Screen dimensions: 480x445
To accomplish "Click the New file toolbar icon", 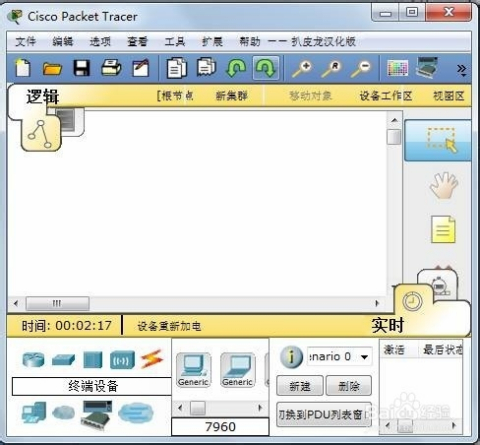I will [23, 68].
